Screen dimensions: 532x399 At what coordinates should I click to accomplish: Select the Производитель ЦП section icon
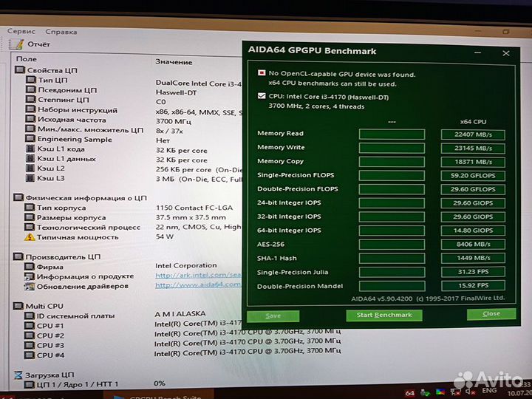[x=18, y=256]
